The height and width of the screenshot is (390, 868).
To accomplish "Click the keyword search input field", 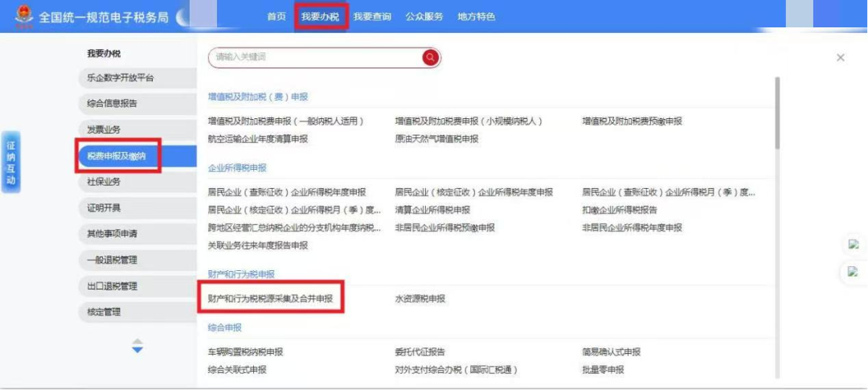I will [x=313, y=57].
